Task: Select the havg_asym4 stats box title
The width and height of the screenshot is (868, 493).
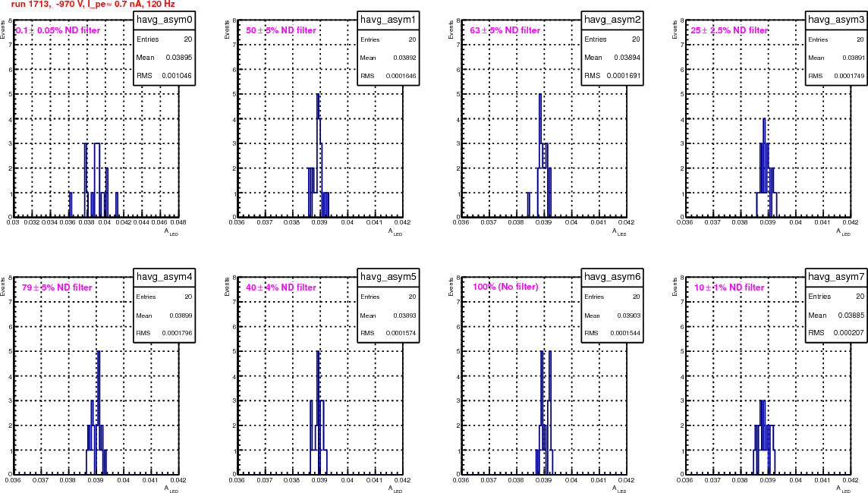Action: pyautogui.click(x=165, y=277)
